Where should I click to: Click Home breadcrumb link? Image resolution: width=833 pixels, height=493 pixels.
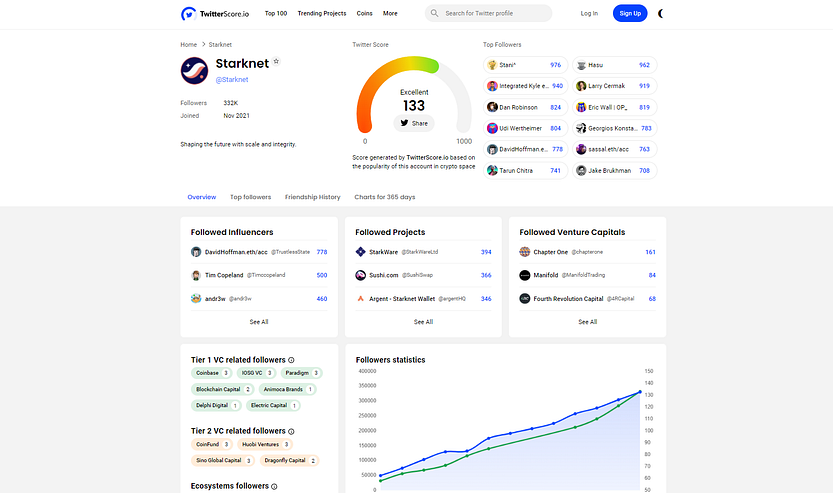pos(189,45)
